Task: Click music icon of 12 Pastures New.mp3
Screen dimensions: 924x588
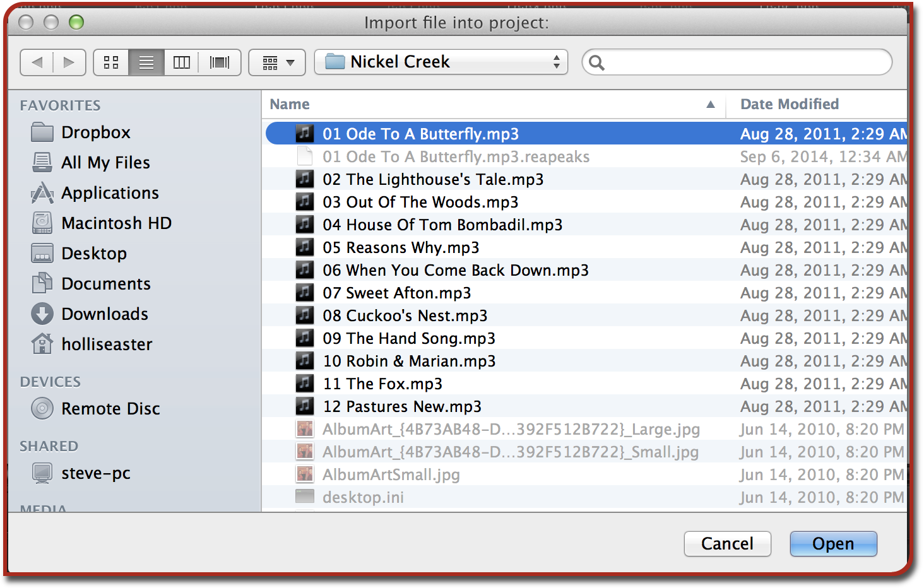Action: [305, 406]
